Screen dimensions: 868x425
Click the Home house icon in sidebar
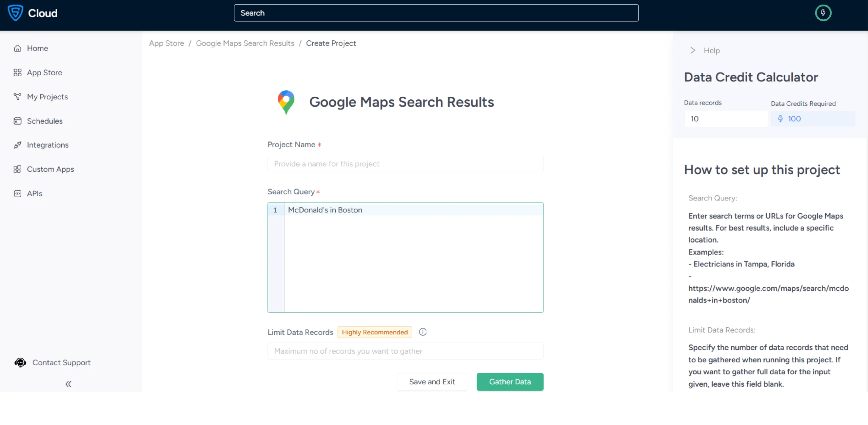click(18, 48)
